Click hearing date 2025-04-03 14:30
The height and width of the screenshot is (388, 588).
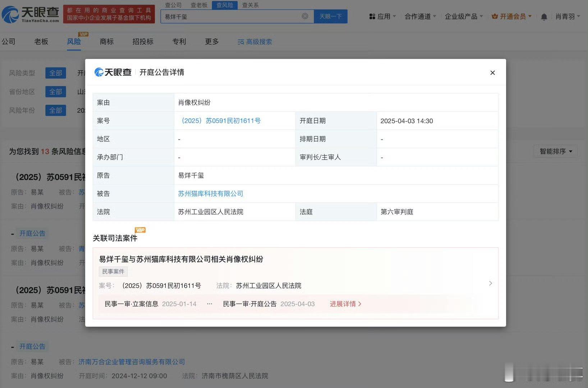407,121
